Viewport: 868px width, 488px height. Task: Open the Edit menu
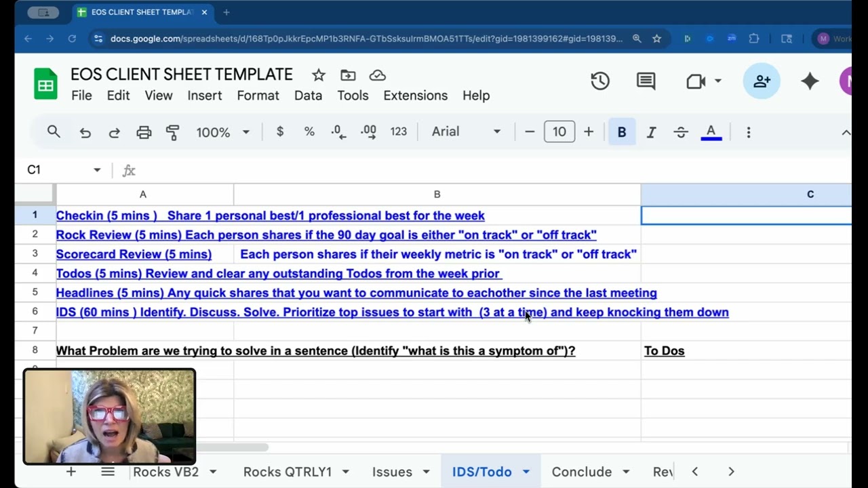click(118, 96)
